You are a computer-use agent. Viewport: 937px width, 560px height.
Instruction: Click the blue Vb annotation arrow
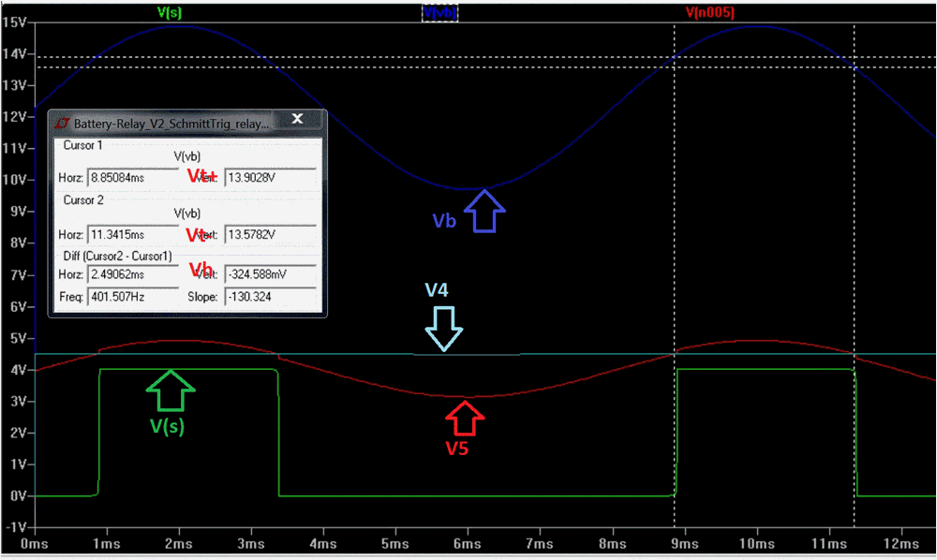coord(484,210)
